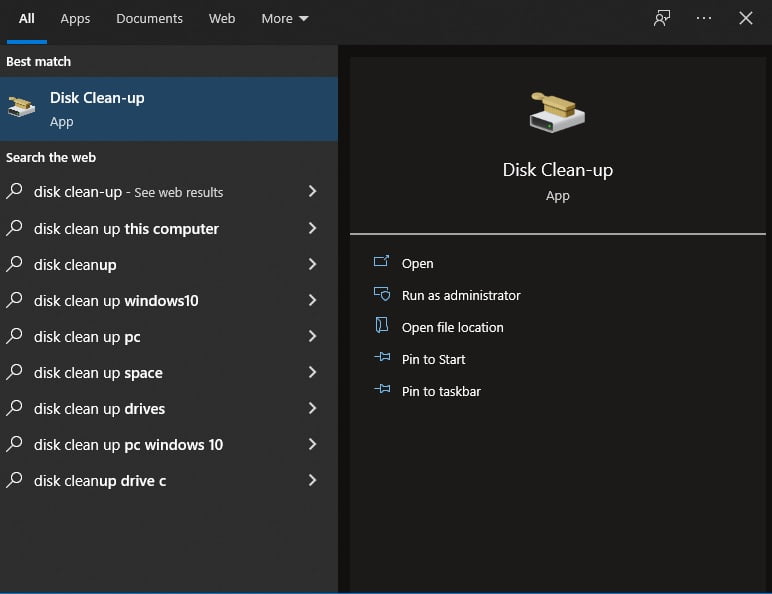This screenshot has height=594, width=772.
Task: Switch to the Apps tab
Action: tap(75, 19)
